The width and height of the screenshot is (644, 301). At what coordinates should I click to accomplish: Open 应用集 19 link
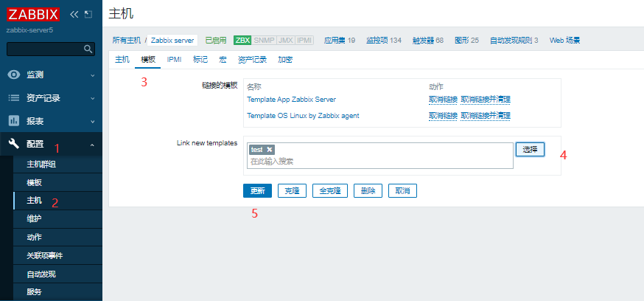pos(339,41)
